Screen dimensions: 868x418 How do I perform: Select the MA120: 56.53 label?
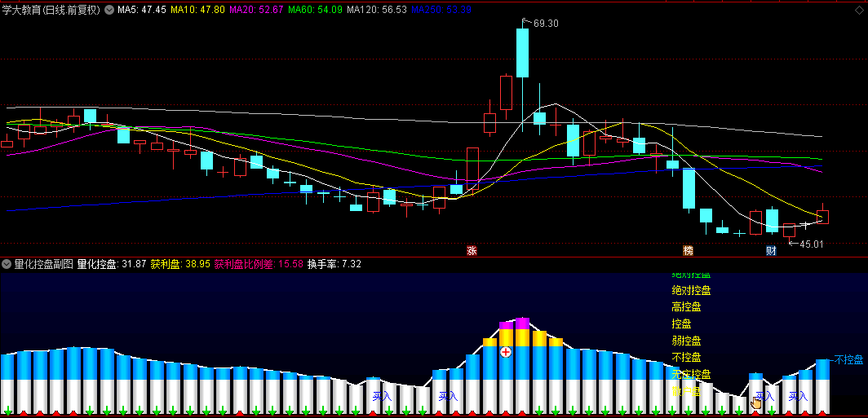pos(377,10)
